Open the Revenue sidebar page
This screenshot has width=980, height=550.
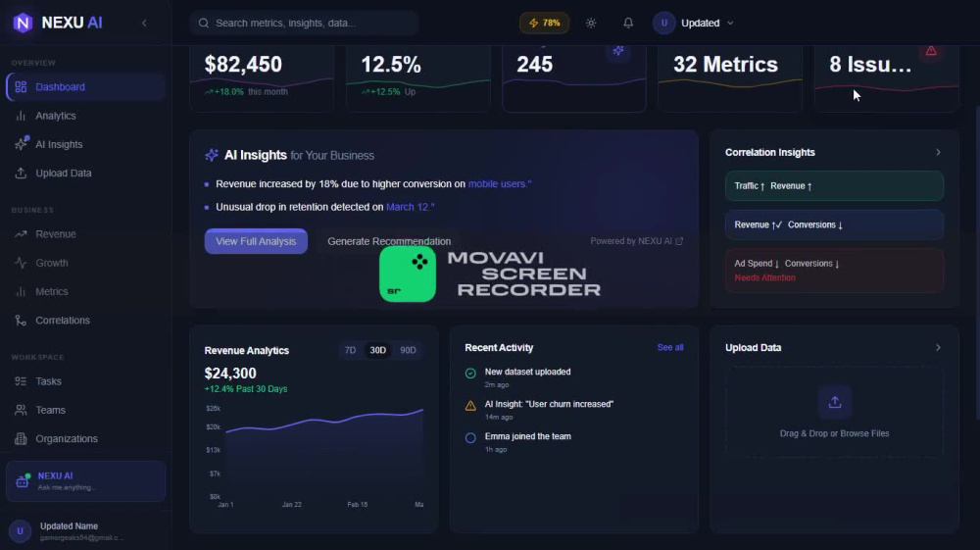pyautogui.click(x=85, y=234)
